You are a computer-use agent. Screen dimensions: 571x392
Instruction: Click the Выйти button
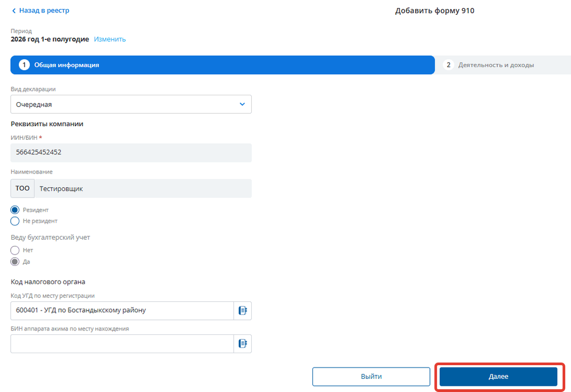pyautogui.click(x=371, y=377)
